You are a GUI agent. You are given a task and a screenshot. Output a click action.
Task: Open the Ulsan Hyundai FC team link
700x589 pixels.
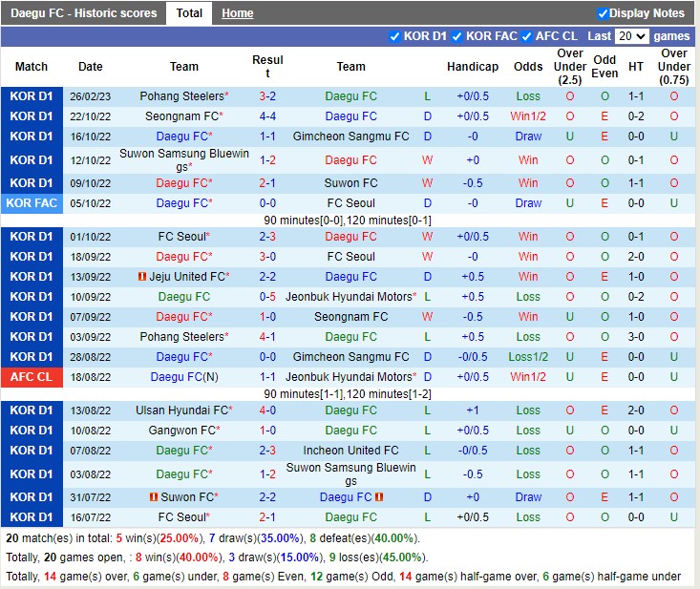tap(182, 410)
